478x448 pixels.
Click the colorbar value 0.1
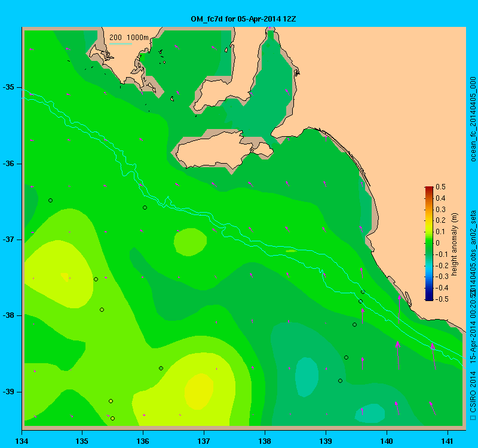coord(440,232)
